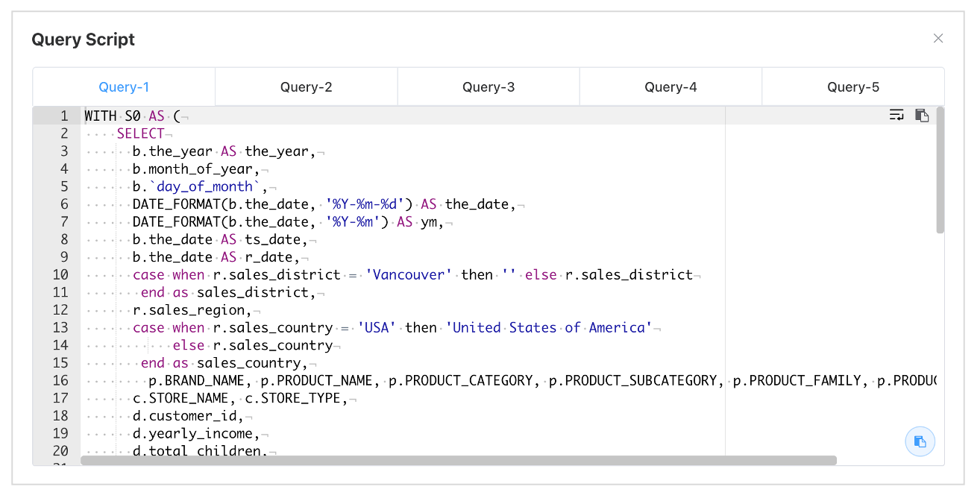
Task: Click line number 16 in the gutter
Action: click(x=60, y=380)
